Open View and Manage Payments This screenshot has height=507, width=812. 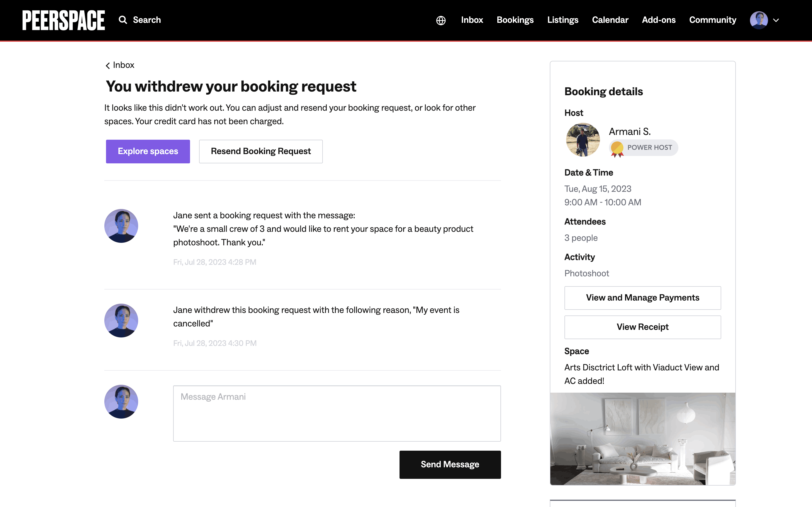pos(642,298)
